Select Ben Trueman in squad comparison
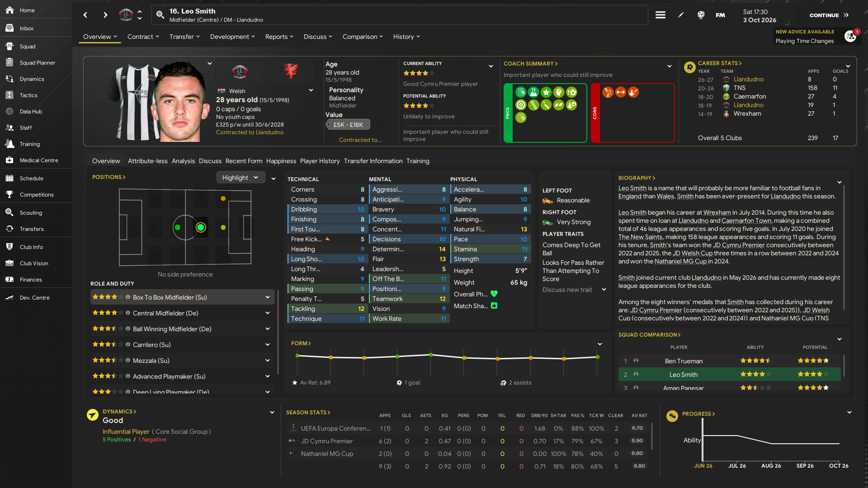Screen dimensions: 868x488 click(683, 361)
